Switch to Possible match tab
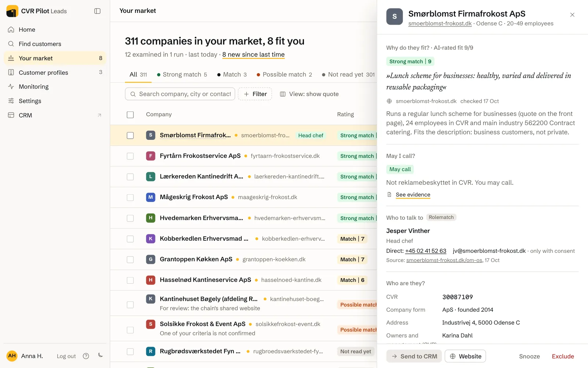The height and width of the screenshot is (368, 588). point(284,74)
